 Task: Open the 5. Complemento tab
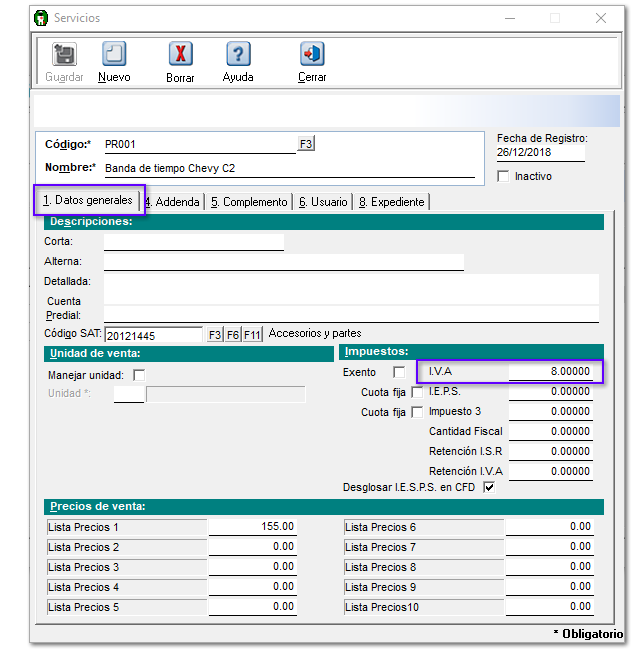click(x=249, y=202)
